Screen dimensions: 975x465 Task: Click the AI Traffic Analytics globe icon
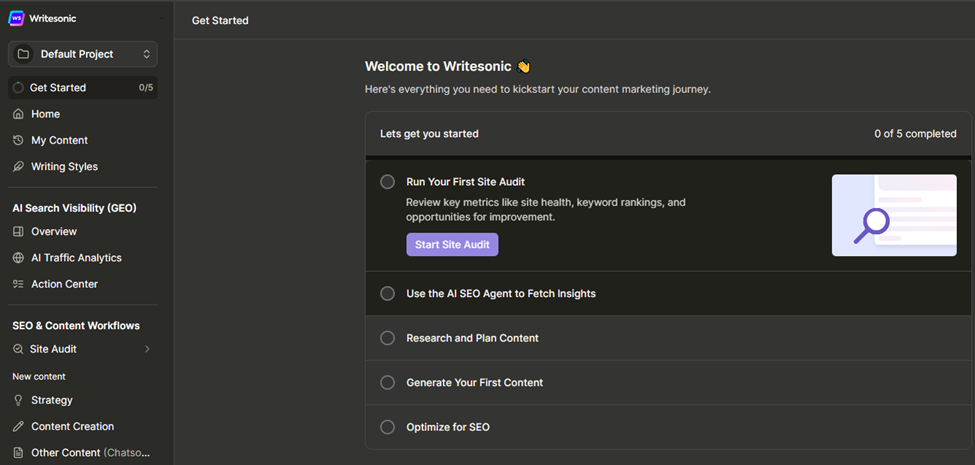[18, 257]
